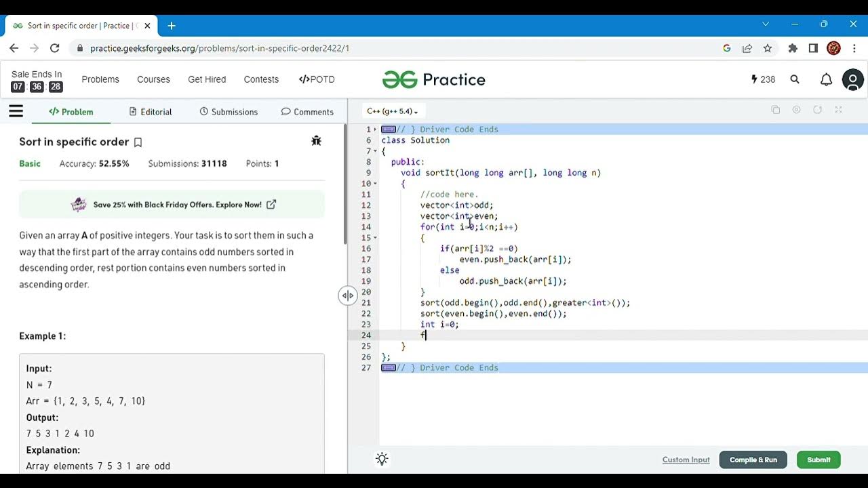Collapse code fold arrow at line 1
Image resolution: width=868 pixels, height=488 pixels.
coord(375,129)
